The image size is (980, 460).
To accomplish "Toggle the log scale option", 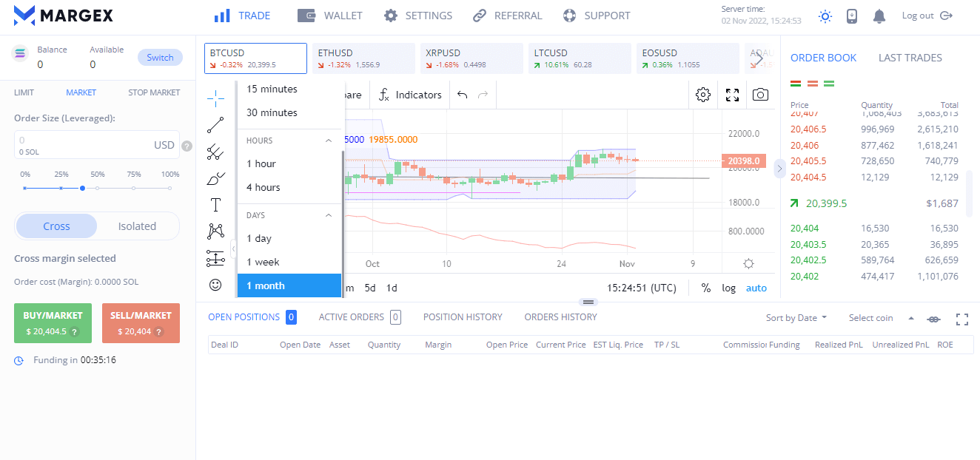I will tap(728, 288).
